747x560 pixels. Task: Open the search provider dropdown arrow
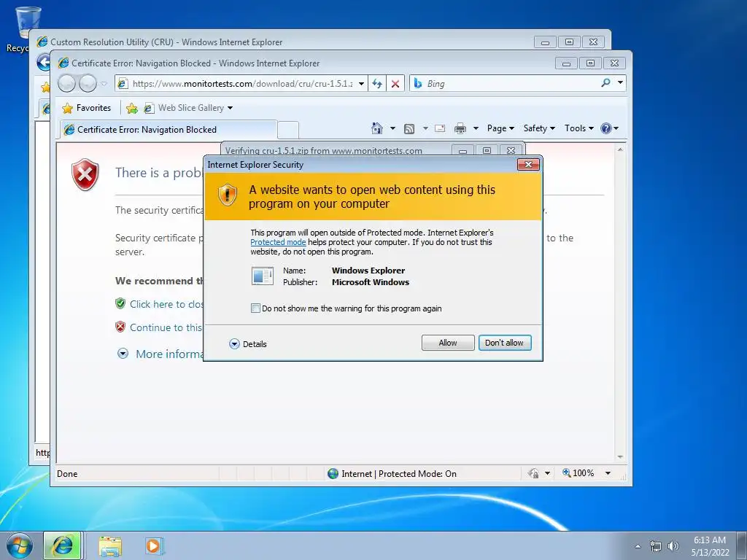[x=620, y=83]
